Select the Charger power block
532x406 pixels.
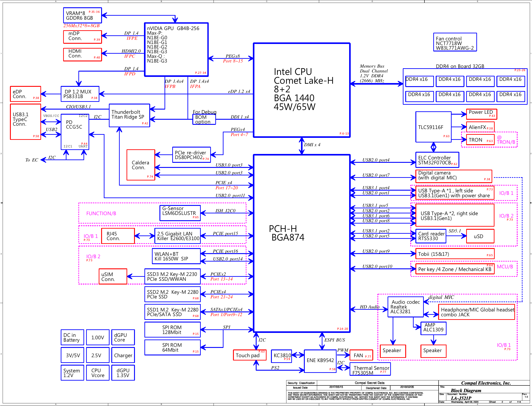coord(123,355)
